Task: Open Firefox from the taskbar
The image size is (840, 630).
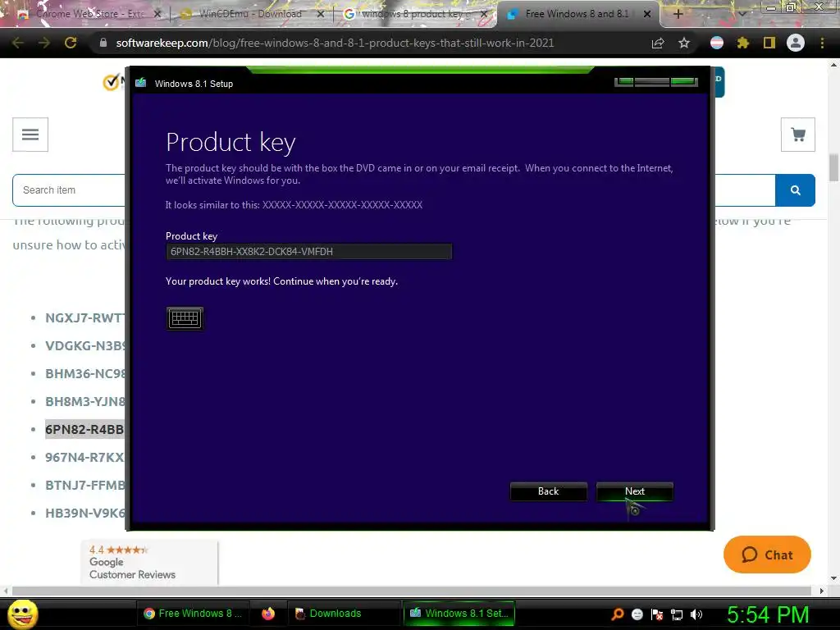Action: [x=268, y=614]
